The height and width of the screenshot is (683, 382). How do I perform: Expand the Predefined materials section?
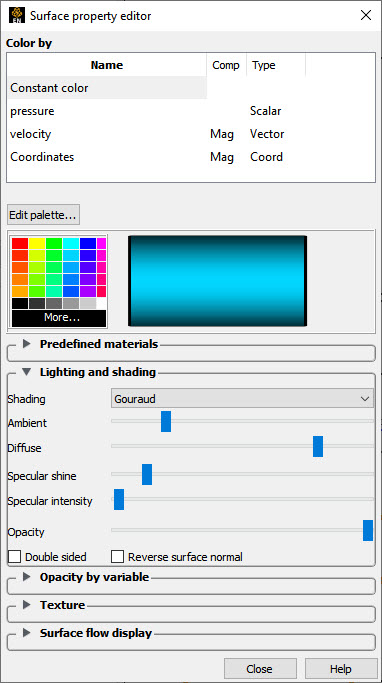coord(27,344)
